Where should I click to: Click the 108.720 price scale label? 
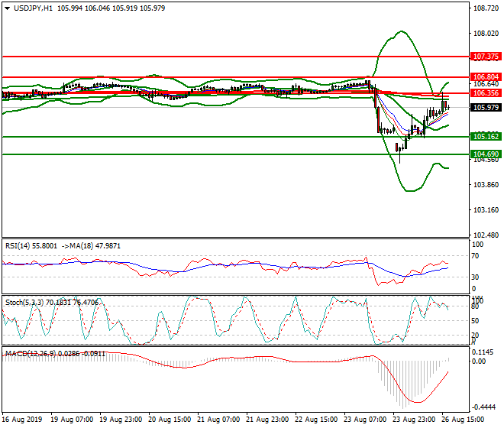click(486, 8)
